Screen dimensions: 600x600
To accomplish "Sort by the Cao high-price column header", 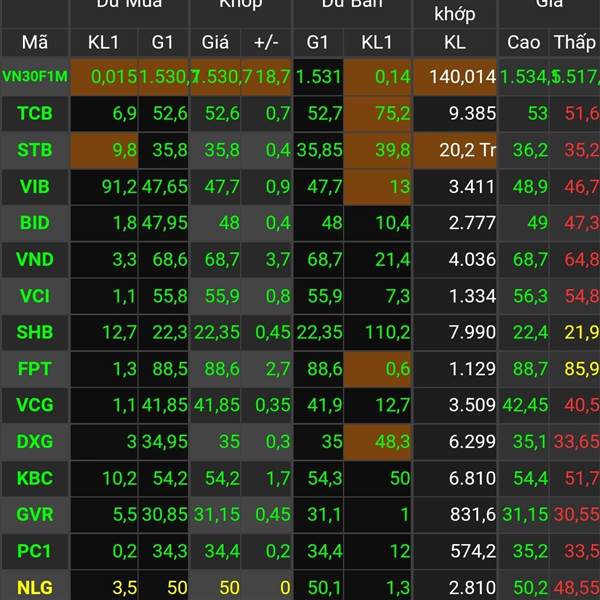I will 523,42.
